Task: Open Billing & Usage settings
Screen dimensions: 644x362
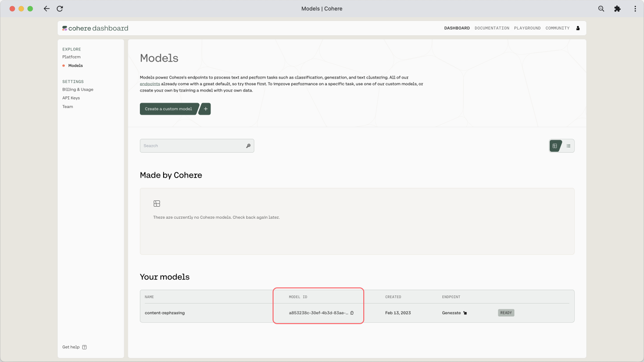Action: (78, 90)
